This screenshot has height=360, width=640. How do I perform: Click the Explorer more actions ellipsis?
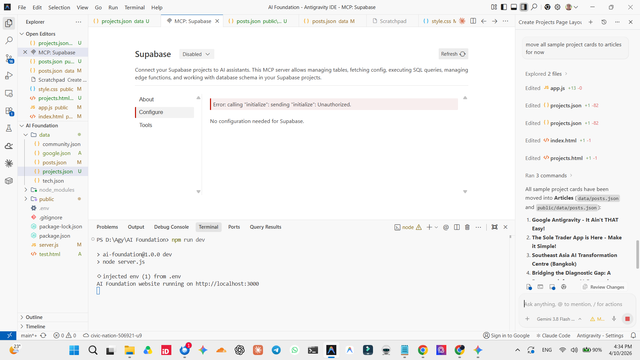tap(78, 22)
